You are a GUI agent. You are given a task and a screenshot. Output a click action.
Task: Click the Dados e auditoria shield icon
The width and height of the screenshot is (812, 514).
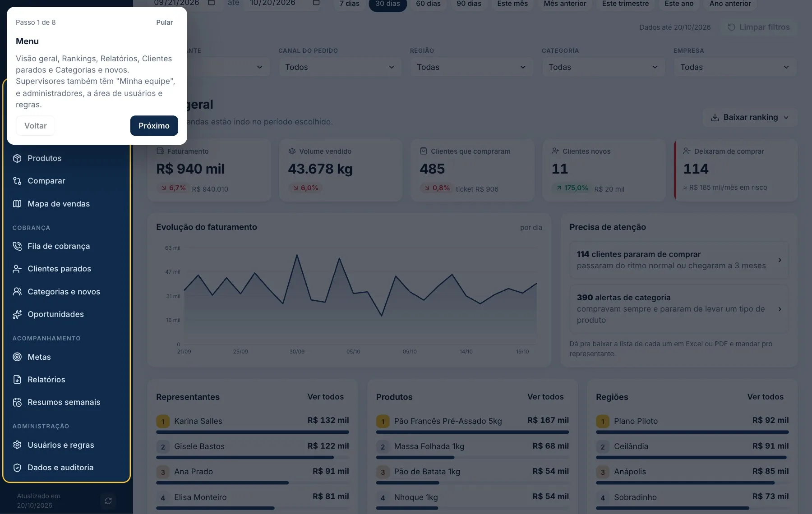[17, 468]
